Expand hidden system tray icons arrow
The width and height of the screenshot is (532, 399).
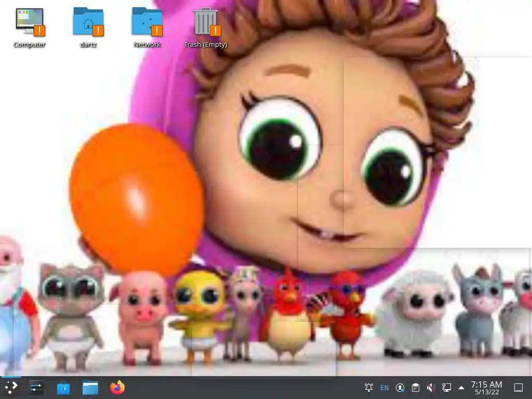[x=461, y=388]
